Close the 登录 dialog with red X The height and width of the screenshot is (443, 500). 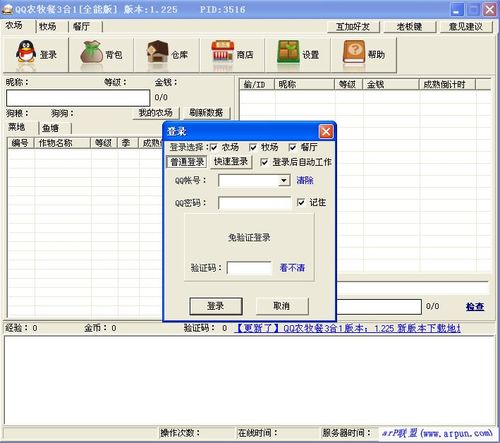click(x=326, y=131)
